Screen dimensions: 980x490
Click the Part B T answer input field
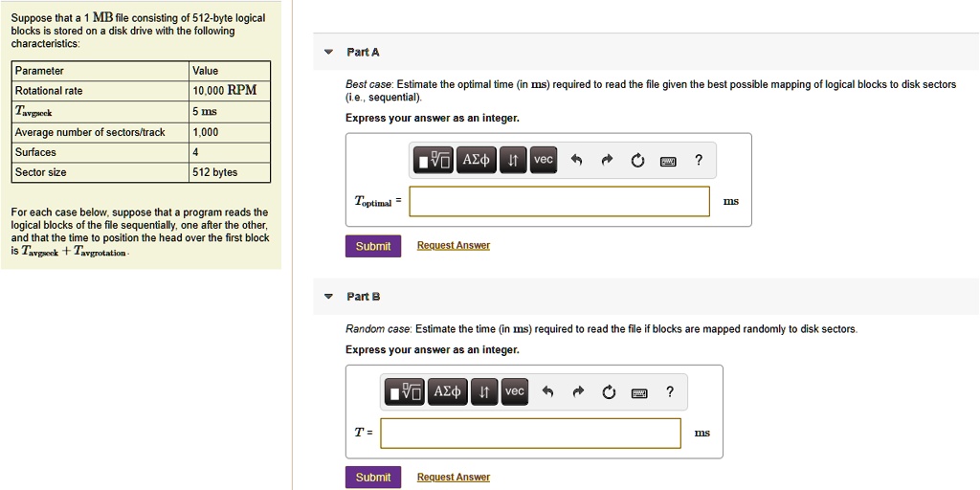point(530,433)
